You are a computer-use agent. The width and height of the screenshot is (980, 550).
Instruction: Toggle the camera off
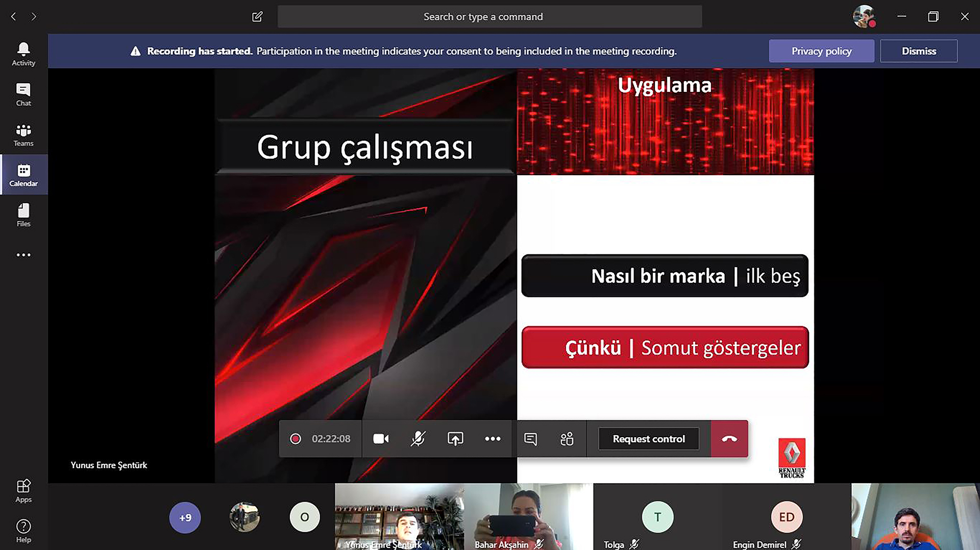[x=381, y=438]
